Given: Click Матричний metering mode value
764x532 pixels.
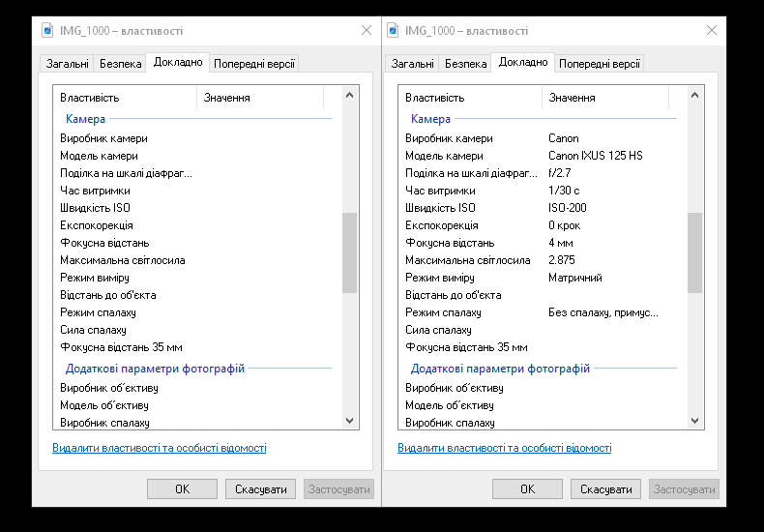Looking at the screenshot, I should 575,278.
